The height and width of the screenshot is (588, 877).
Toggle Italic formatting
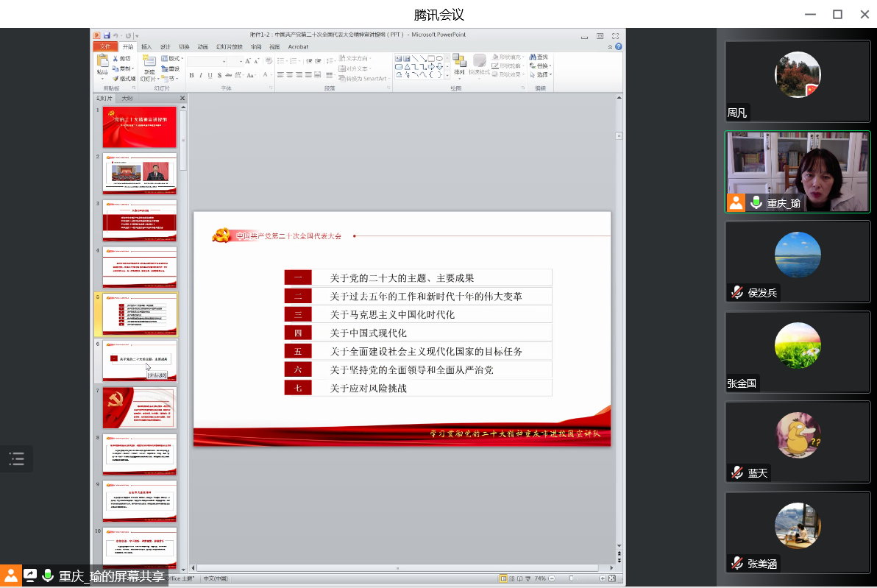(x=201, y=75)
